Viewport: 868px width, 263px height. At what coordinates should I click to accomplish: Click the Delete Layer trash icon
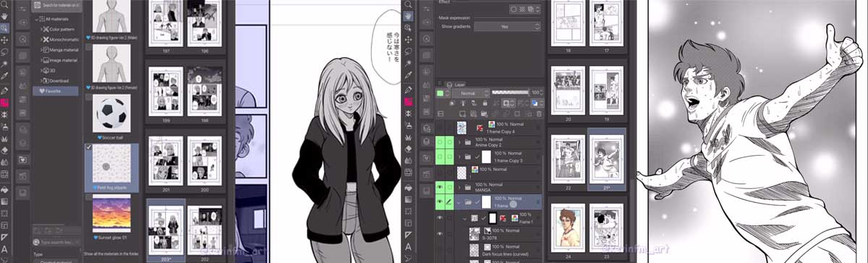click(x=540, y=114)
